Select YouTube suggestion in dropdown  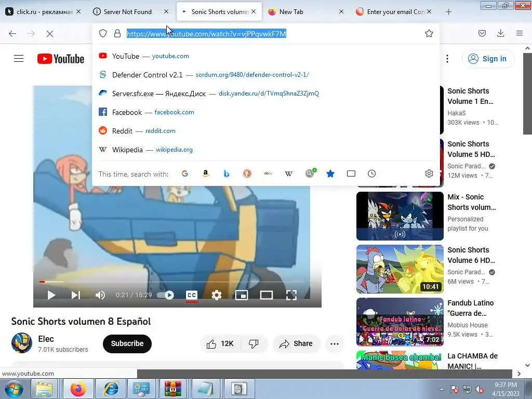[x=265, y=56]
